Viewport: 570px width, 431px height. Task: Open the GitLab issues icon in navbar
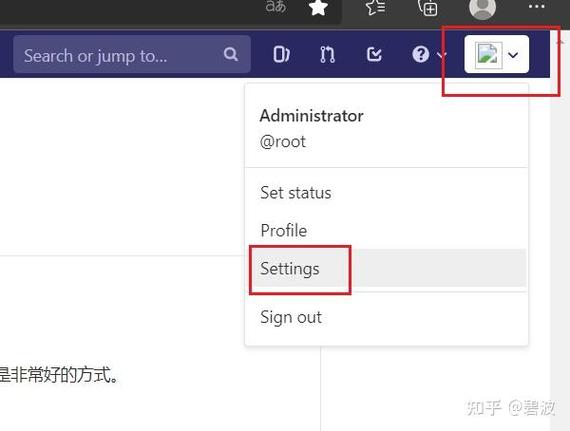281,55
